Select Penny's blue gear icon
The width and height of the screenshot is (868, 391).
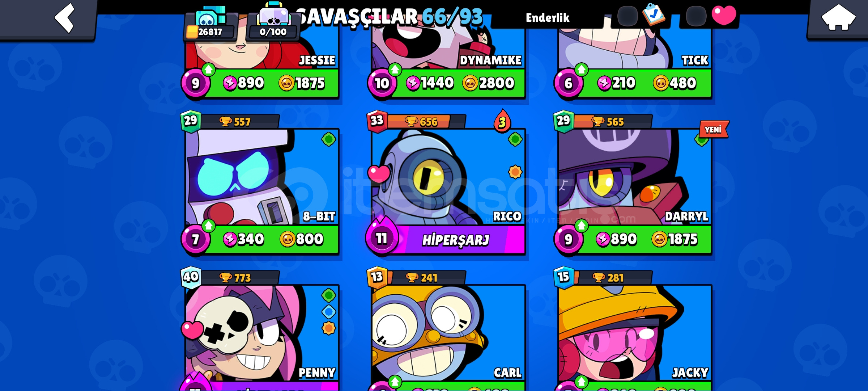[329, 312]
